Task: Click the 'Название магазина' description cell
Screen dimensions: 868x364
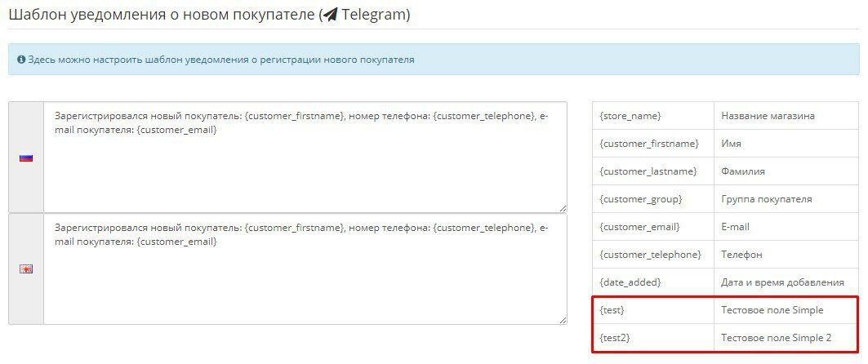Action: click(768, 116)
